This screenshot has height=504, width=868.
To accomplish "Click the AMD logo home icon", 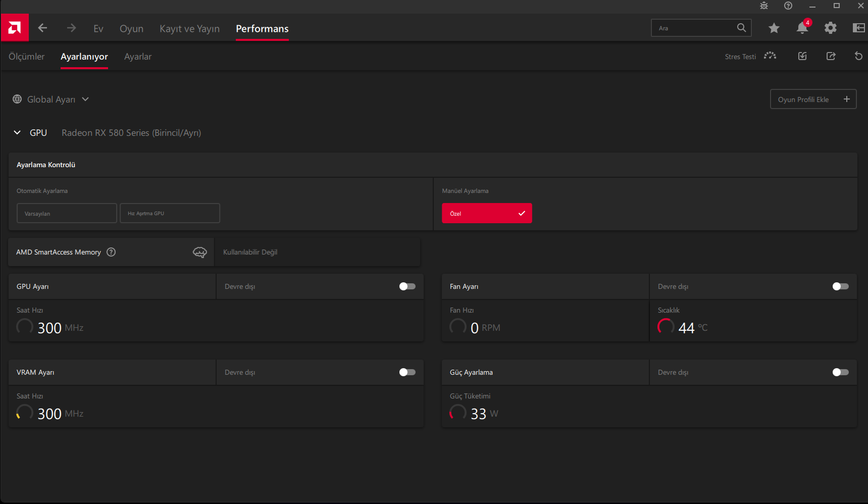I will click(x=15, y=28).
